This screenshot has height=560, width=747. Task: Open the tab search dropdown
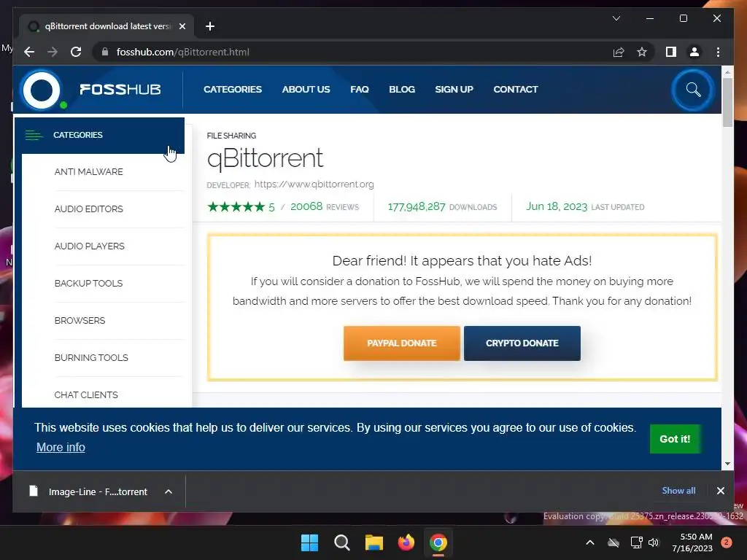point(616,18)
